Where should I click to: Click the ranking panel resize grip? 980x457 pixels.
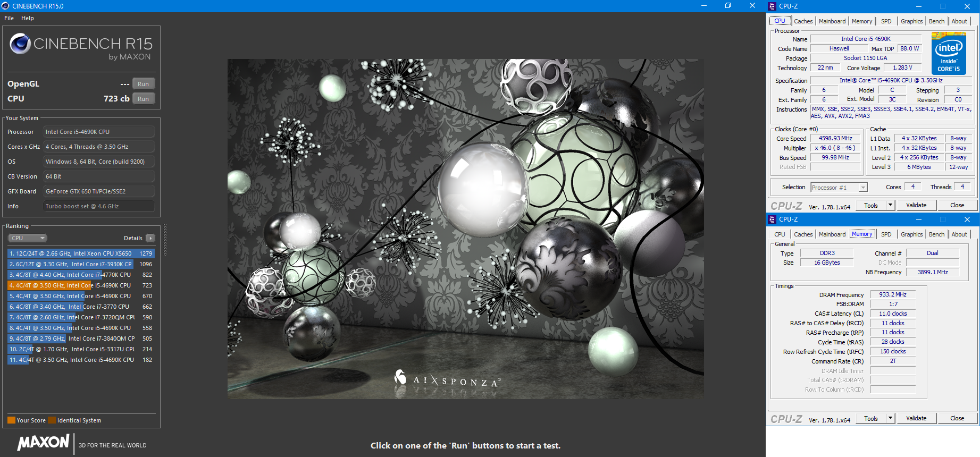point(165,240)
